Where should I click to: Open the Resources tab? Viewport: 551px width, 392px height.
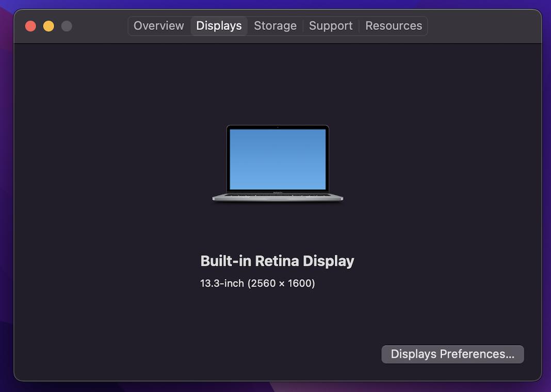click(394, 26)
